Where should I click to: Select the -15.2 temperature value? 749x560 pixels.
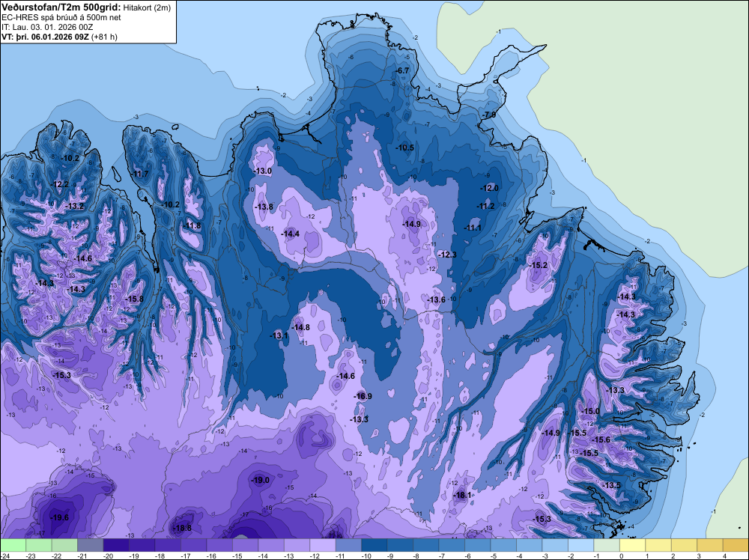(539, 265)
